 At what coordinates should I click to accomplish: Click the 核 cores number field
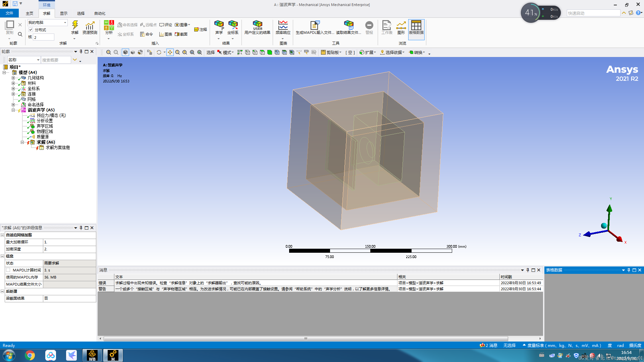pos(44,37)
